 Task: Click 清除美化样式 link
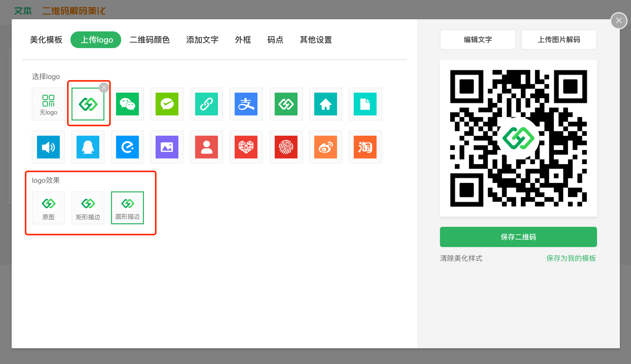click(x=461, y=258)
